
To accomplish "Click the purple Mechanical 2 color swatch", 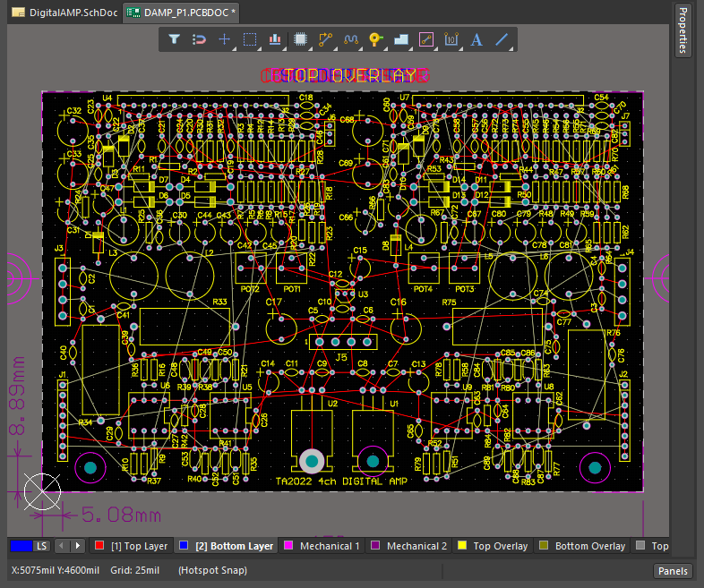I will (x=375, y=545).
